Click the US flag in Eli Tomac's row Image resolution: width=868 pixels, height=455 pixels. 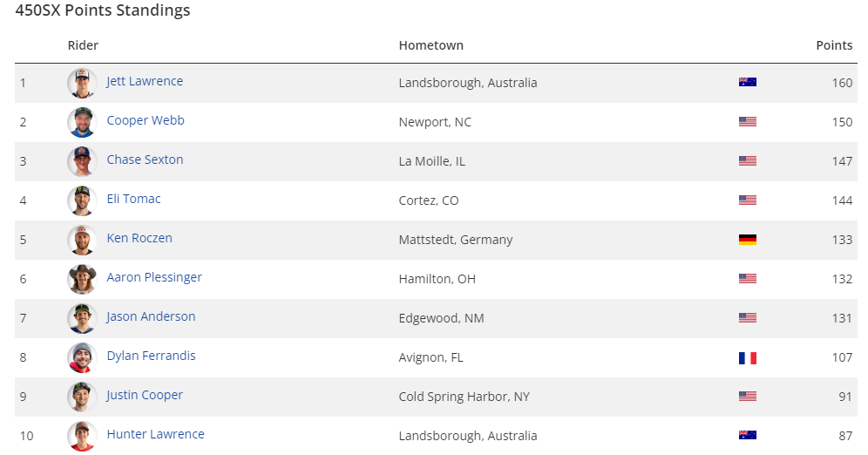pos(747,200)
